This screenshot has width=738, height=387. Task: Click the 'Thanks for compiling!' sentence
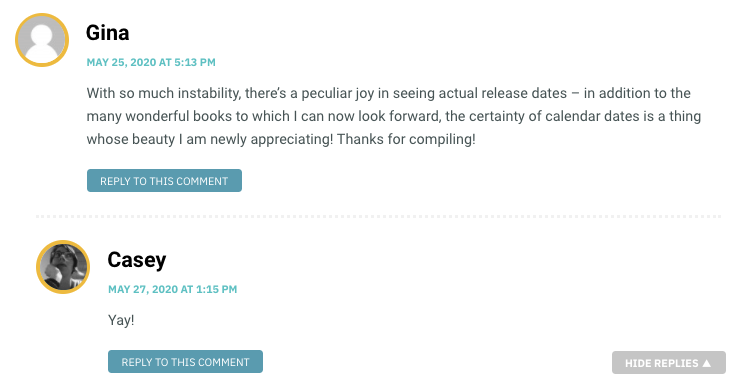pos(406,139)
